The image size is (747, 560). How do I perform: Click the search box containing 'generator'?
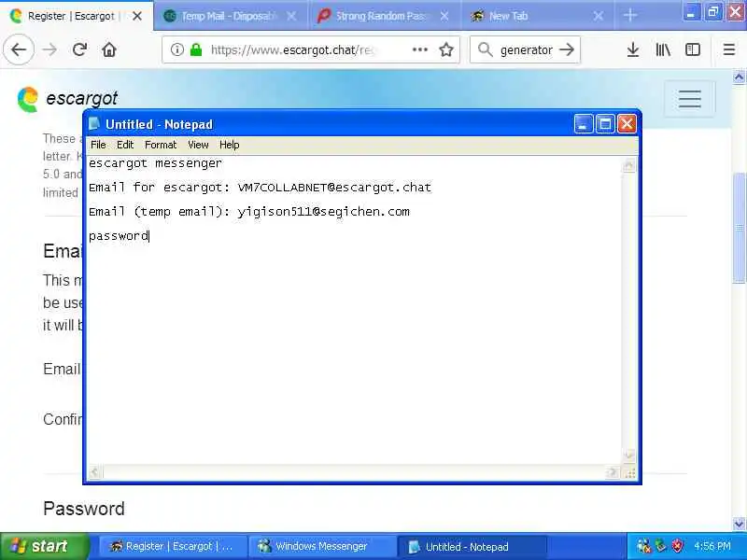[526, 49]
